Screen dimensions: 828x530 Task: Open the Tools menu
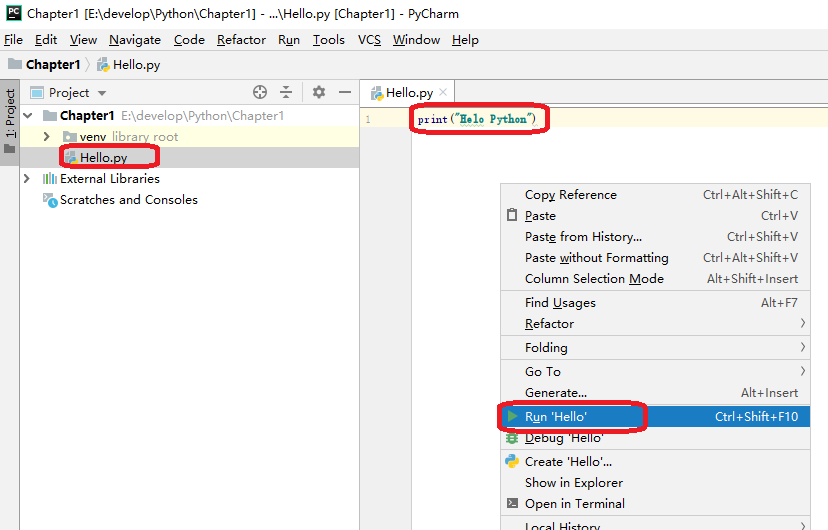tap(328, 40)
